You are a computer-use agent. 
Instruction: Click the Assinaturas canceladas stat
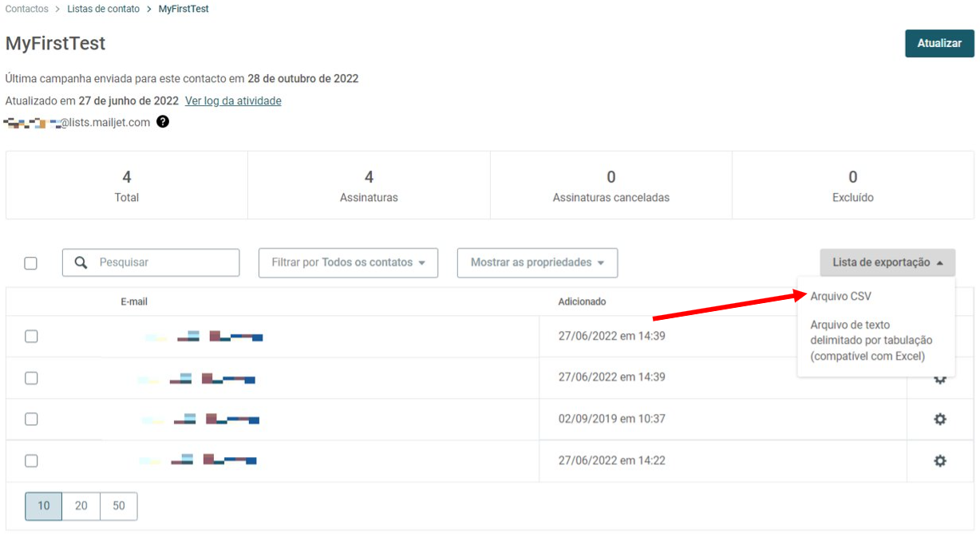(x=611, y=185)
